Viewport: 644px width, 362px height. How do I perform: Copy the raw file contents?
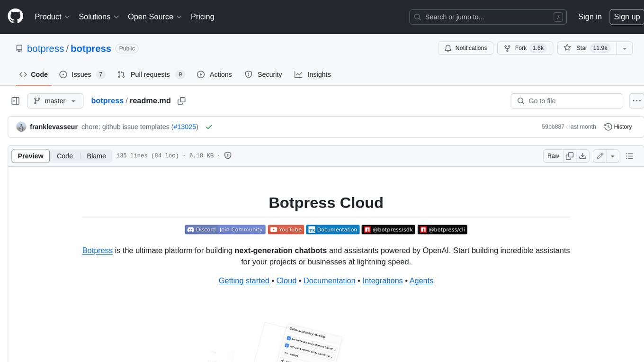coord(570,156)
